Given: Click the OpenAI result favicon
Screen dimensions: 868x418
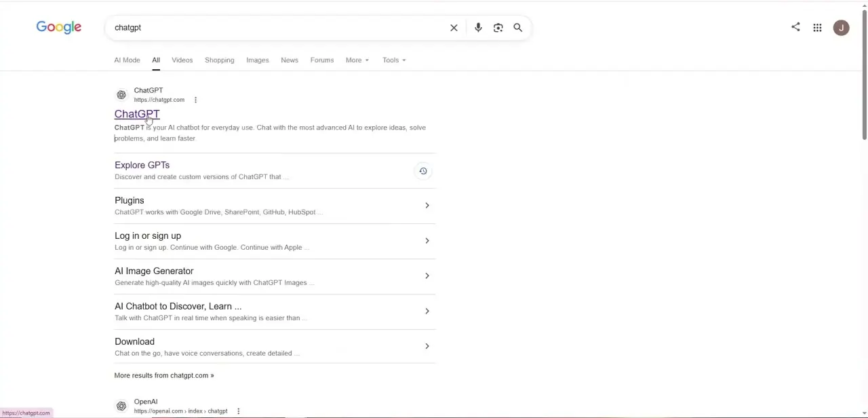Looking at the screenshot, I should coord(121,406).
